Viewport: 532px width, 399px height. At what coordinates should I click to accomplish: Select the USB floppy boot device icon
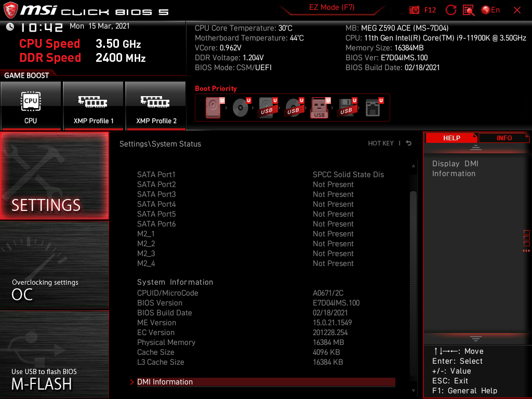[347, 108]
